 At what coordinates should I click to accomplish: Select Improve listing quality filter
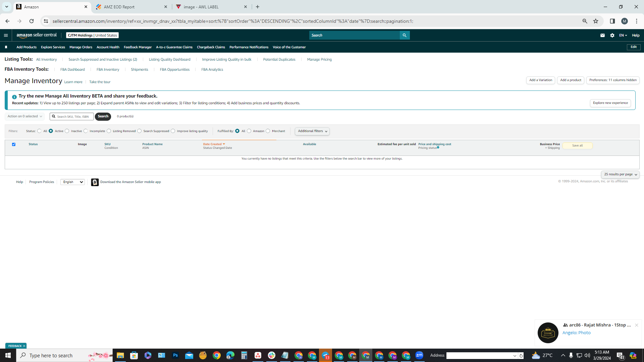tap(173, 131)
